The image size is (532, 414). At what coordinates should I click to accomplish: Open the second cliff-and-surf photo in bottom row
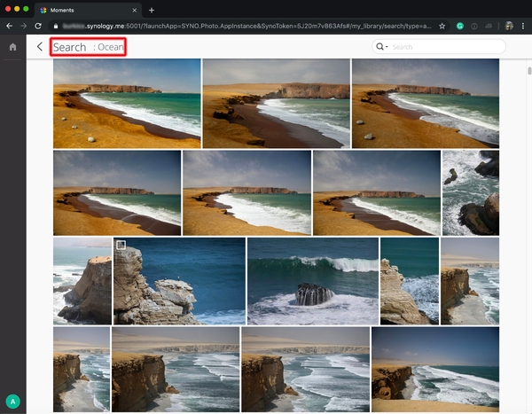point(176,369)
